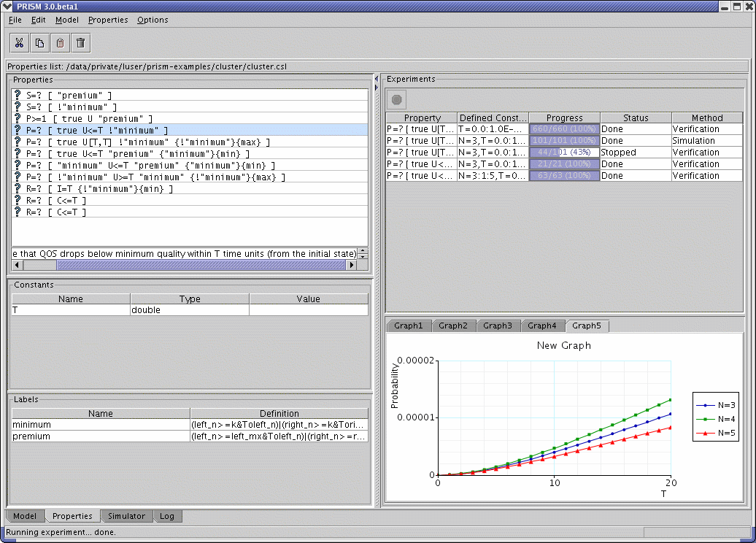
Task: Click the Delete trash can icon
Action: (81, 43)
